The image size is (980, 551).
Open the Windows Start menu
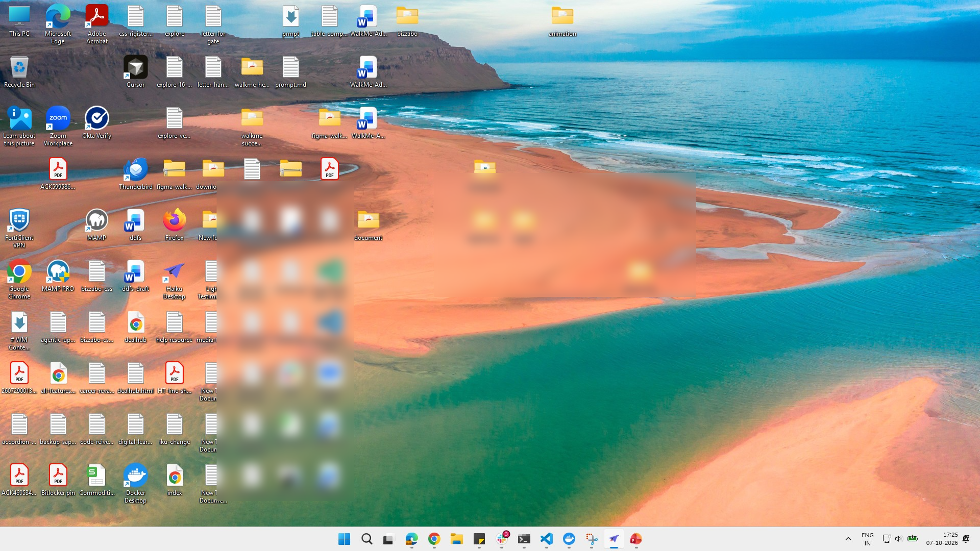pos(345,539)
